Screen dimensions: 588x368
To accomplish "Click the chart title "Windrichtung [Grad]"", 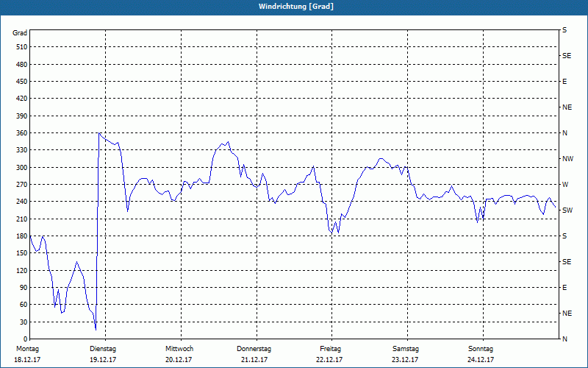I will coord(296,7).
